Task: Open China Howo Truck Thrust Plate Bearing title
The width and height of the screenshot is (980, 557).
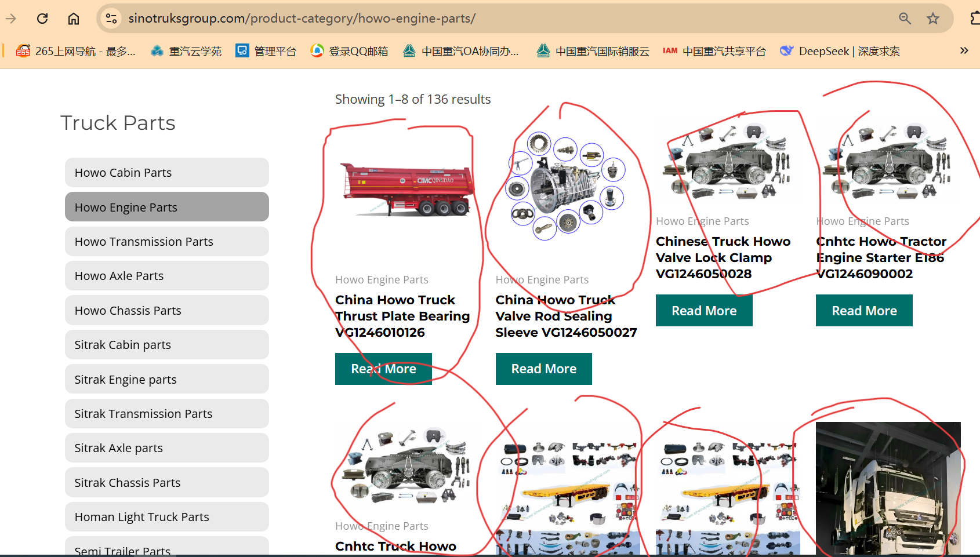Action: (x=402, y=316)
